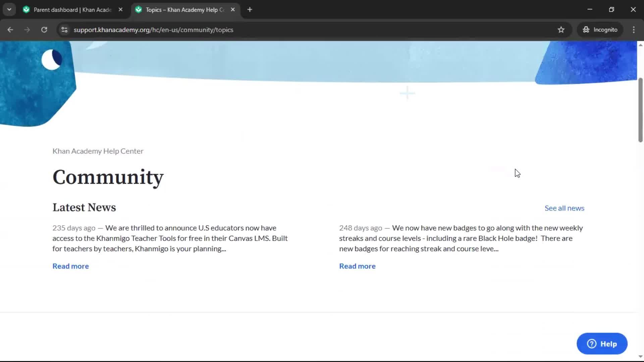The width and height of the screenshot is (644, 362).
Task: Open a new browser tab
Action: [x=250, y=10]
